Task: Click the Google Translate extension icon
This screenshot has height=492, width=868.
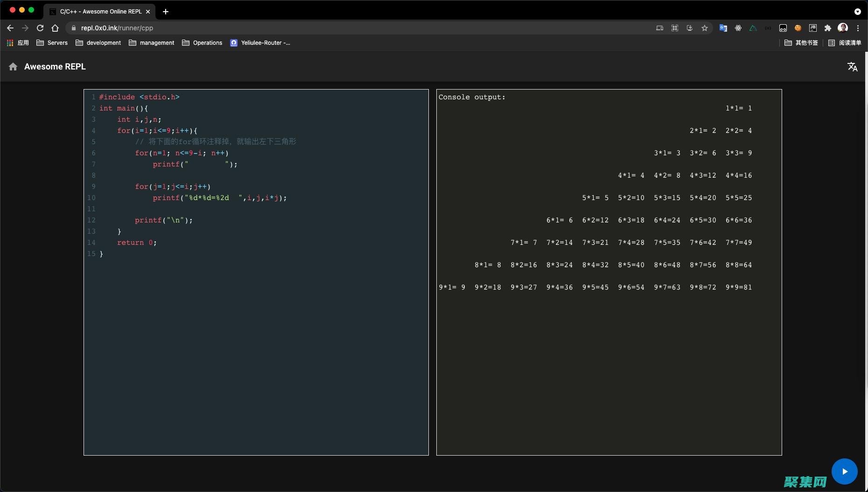Action: pos(723,28)
